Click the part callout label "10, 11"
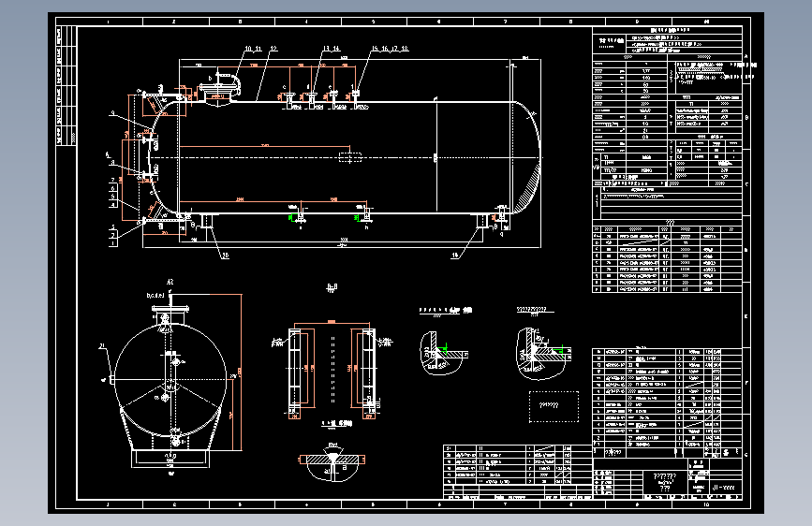This screenshot has height=526, width=812. (x=253, y=49)
